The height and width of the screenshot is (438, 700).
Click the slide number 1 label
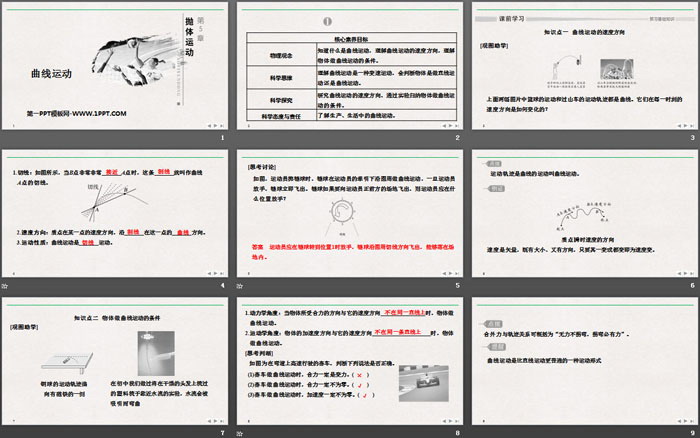[222, 138]
